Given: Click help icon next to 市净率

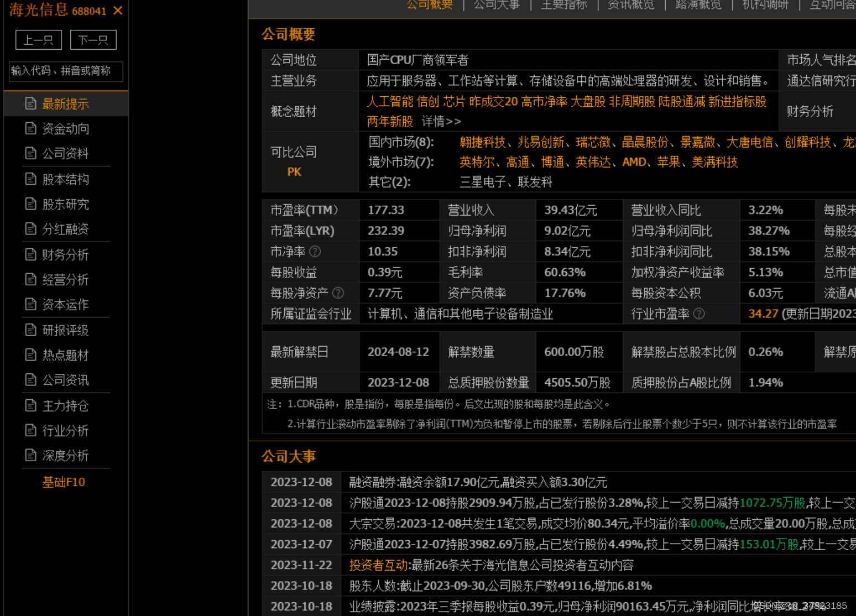Looking at the screenshot, I should tap(315, 252).
